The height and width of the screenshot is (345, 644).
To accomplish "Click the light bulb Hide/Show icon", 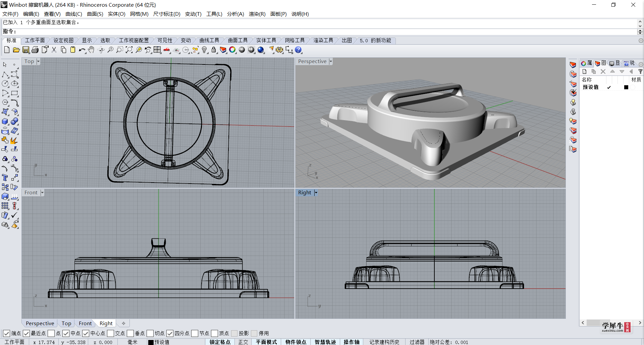I will (204, 50).
